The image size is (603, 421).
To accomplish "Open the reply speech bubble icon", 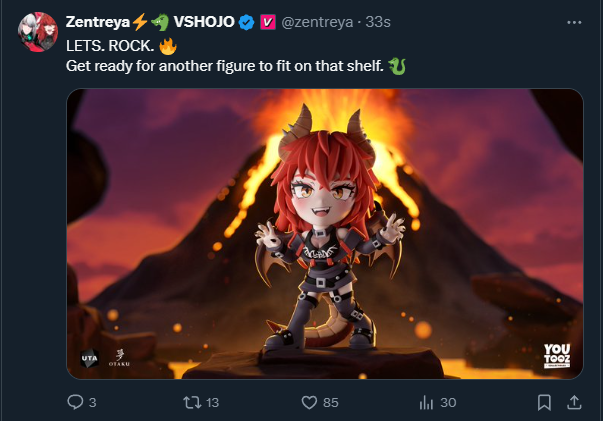I will point(75,402).
